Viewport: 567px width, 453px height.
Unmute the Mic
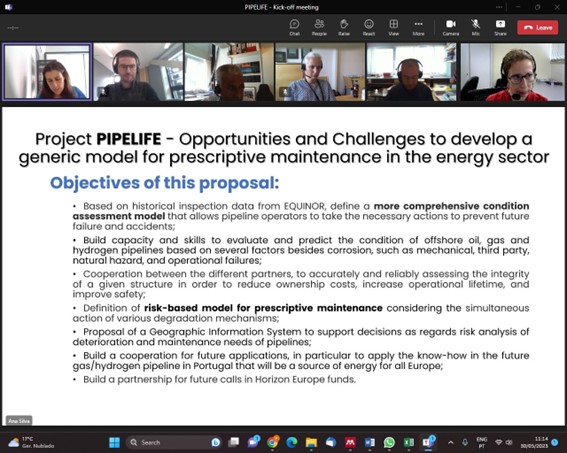point(475,27)
